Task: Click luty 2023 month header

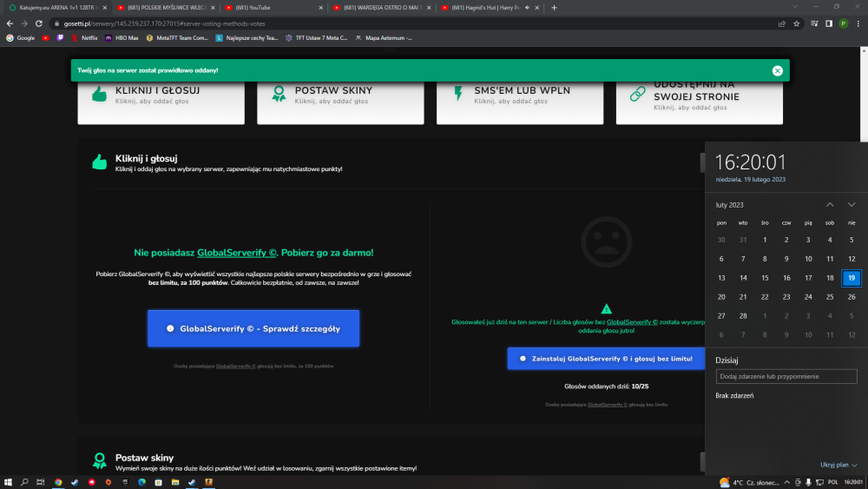Action: (730, 205)
